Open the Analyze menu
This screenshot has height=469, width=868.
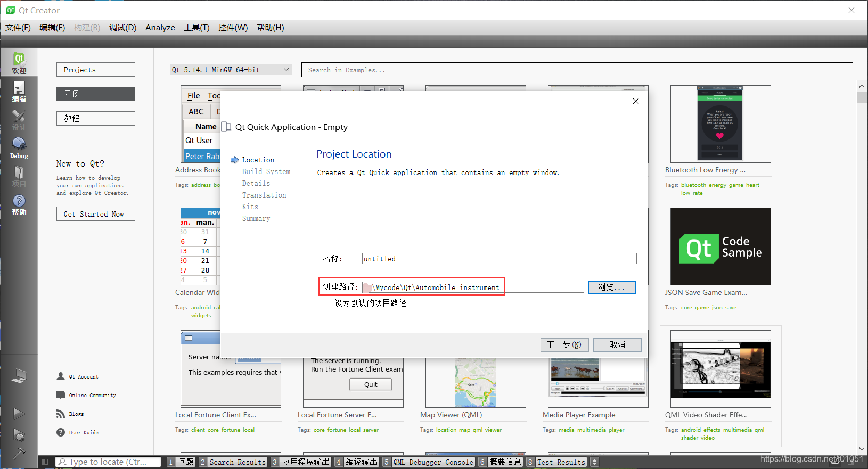point(160,28)
